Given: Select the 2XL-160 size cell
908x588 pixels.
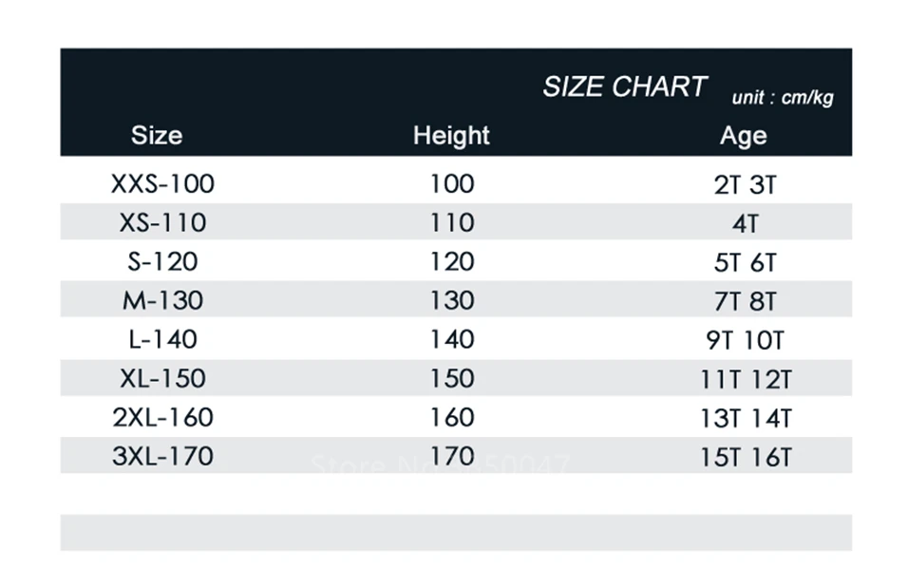Looking at the screenshot, I should (x=162, y=418).
